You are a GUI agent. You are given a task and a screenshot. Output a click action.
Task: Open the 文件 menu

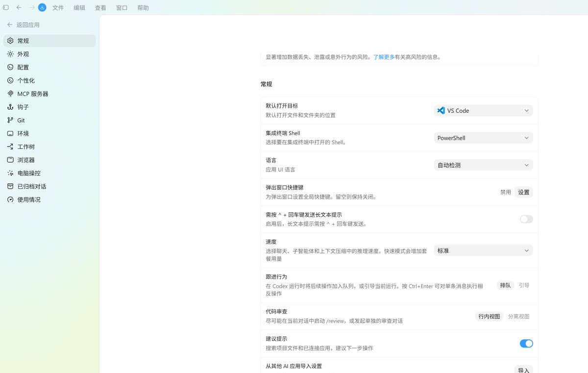[58, 8]
